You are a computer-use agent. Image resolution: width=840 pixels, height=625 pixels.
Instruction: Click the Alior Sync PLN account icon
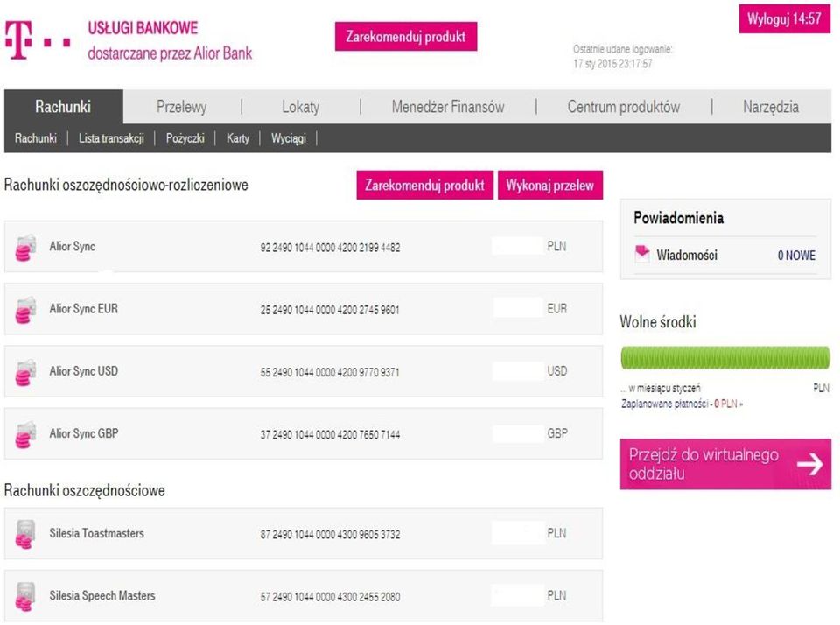tap(25, 248)
